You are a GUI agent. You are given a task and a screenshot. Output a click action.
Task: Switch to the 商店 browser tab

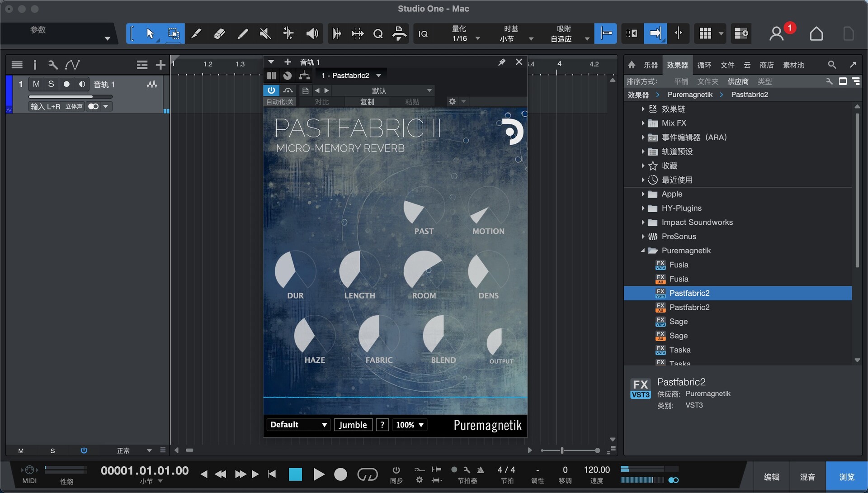pos(766,65)
